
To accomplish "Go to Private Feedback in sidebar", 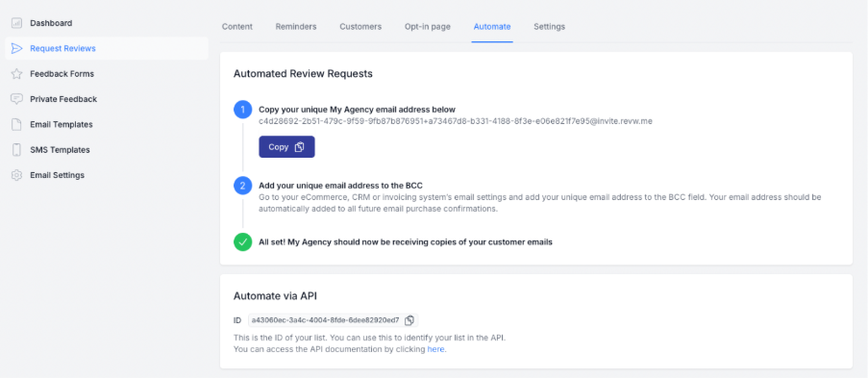I will click(x=63, y=99).
